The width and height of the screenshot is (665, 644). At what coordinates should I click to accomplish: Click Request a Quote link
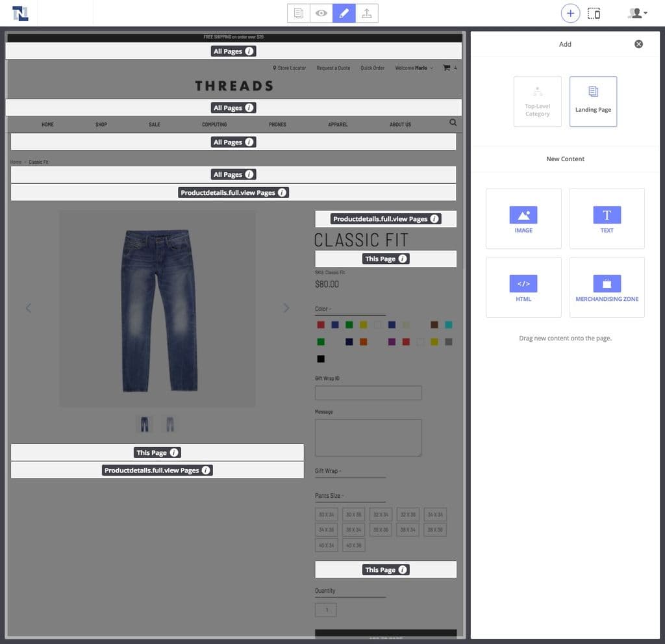333,68
